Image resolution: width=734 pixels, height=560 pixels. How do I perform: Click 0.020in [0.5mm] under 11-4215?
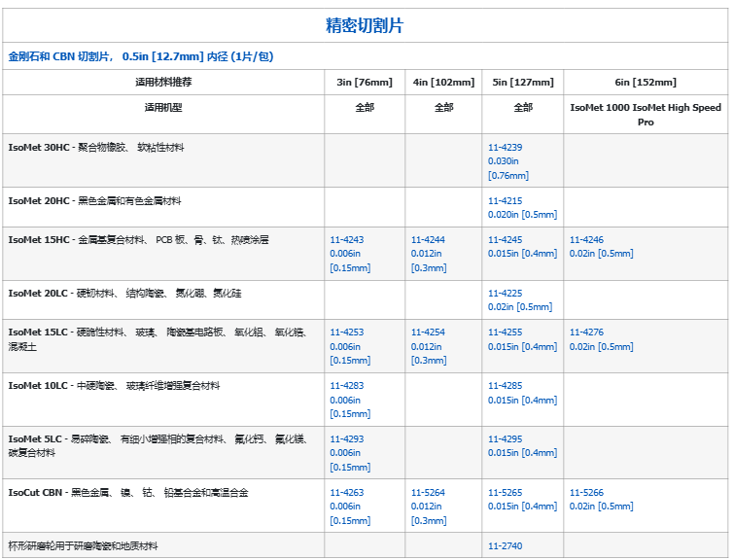coord(522,215)
